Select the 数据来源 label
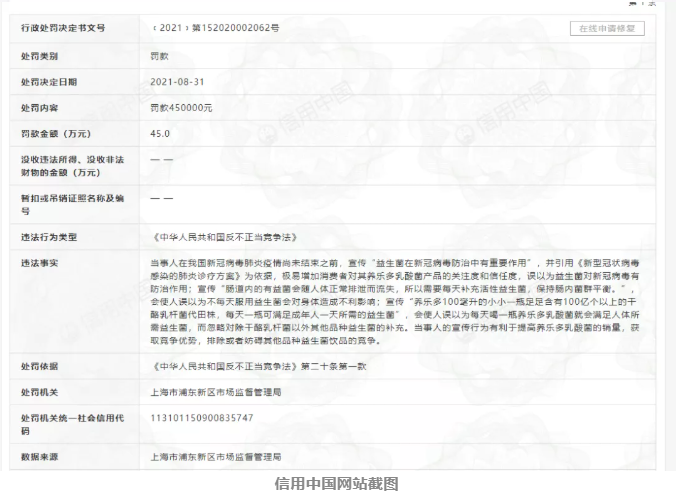The width and height of the screenshot is (676, 496). tap(39, 457)
